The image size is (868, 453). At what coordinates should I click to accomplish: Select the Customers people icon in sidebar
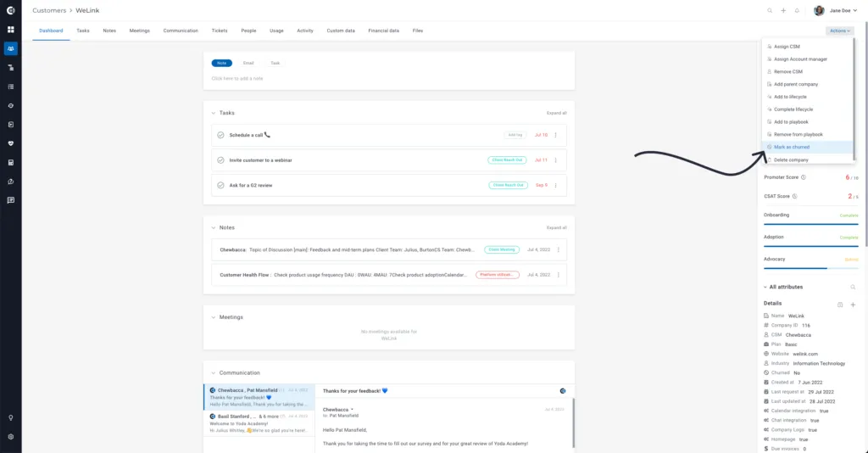click(x=10, y=48)
